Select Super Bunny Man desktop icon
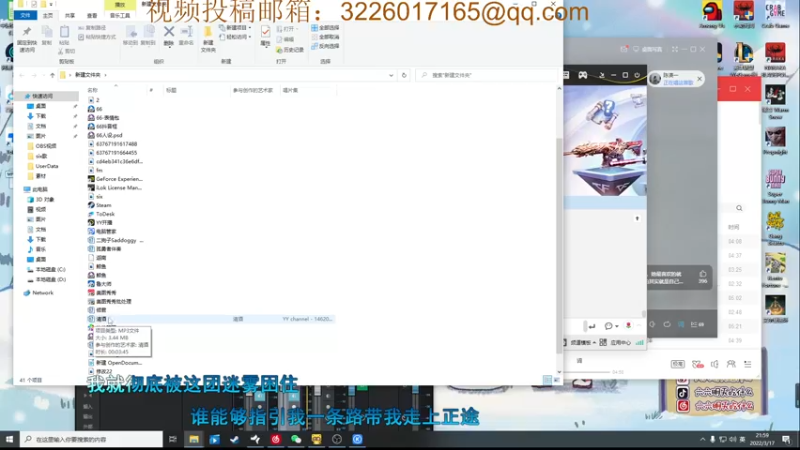Screen dimensions: 800x450 coord(774,187)
